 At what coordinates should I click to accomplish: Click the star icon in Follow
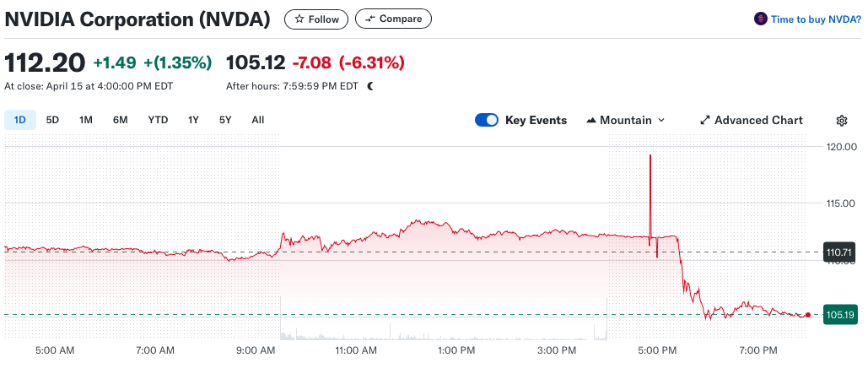tap(299, 19)
